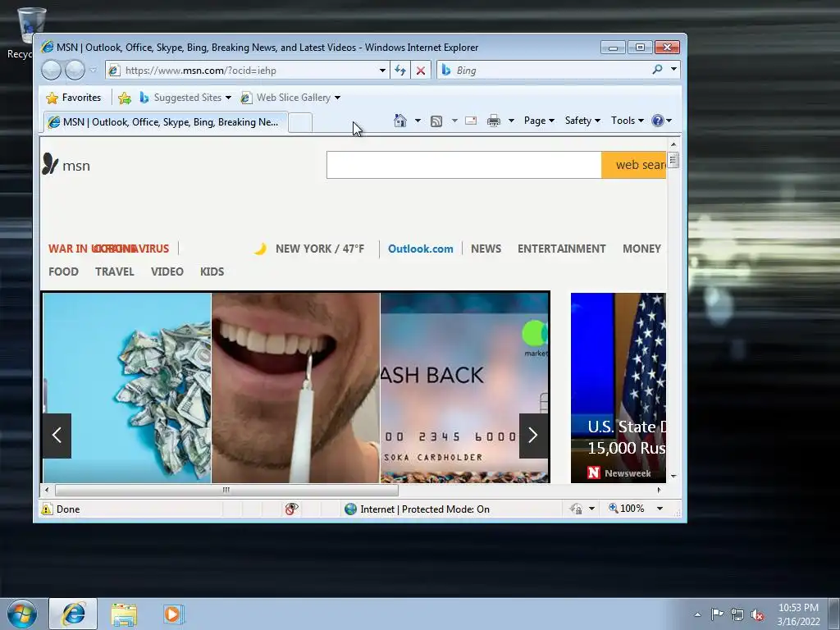Open Outlook.com link
The image size is (840, 630).
(421, 249)
